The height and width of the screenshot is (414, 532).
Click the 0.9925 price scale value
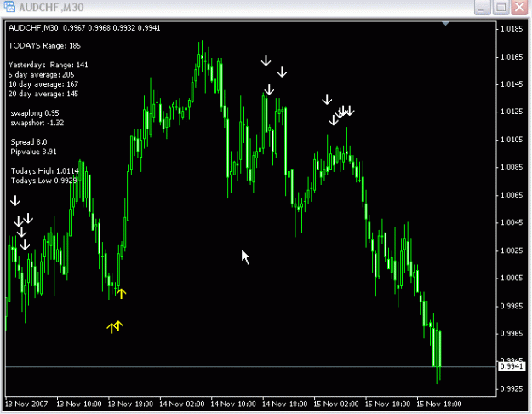coord(512,388)
